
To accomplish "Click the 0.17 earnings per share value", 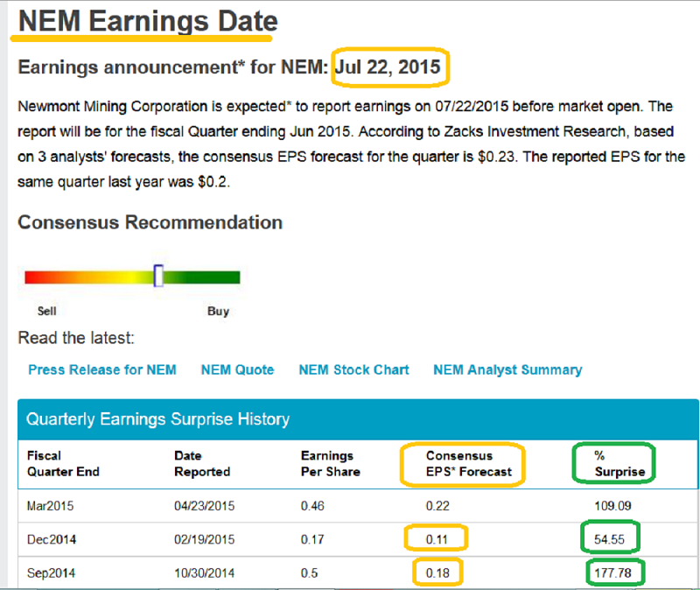I will [x=312, y=539].
